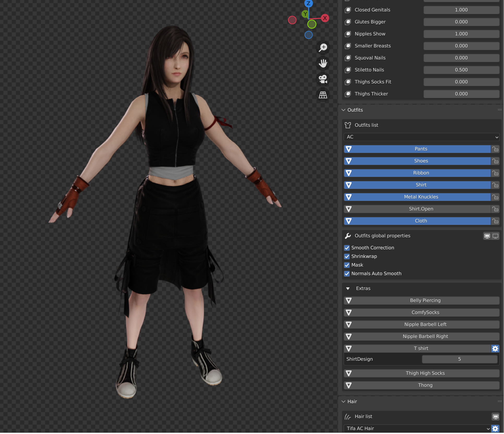The image size is (504, 434).
Task: Enable the Thigh High Socks extra
Action: point(422,373)
